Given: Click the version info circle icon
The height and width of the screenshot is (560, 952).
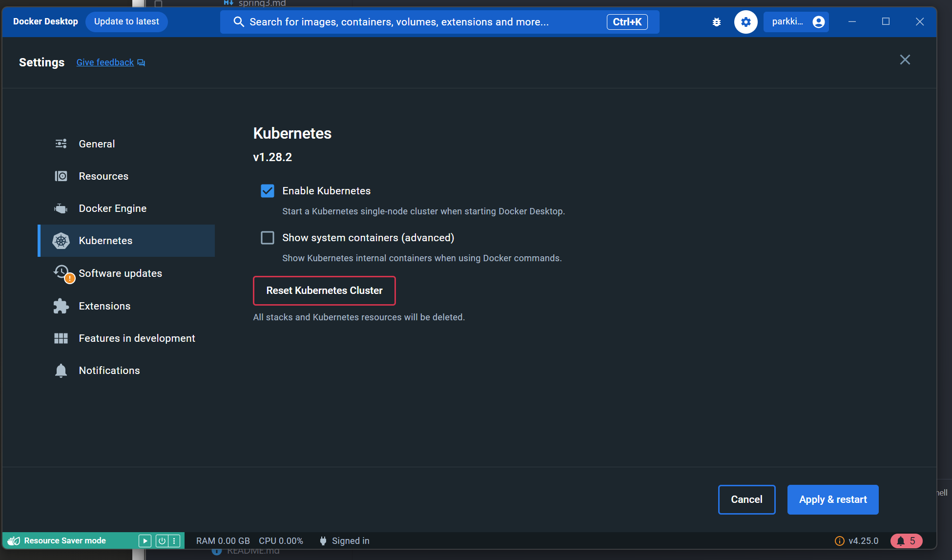Looking at the screenshot, I should click(x=839, y=541).
